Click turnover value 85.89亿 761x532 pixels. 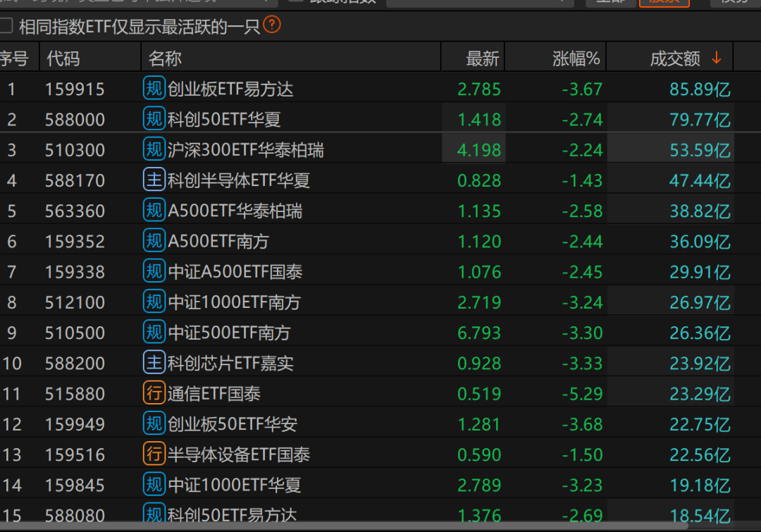tap(700, 89)
